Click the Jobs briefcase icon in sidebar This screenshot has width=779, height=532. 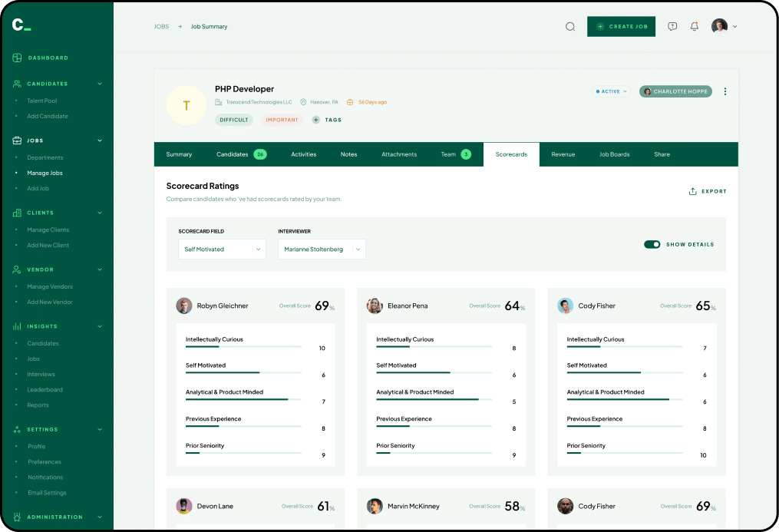[x=17, y=140]
